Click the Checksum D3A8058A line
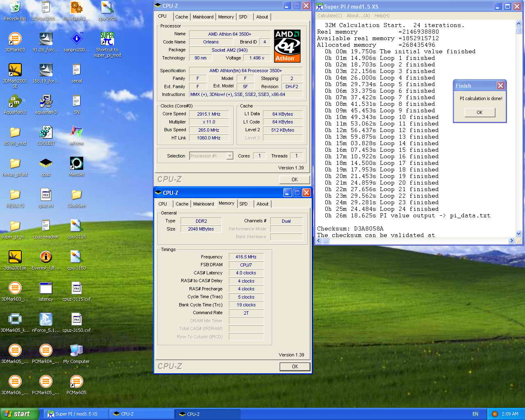Image resolution: width=525 pixels, height=420 pixels. [350, 228]
